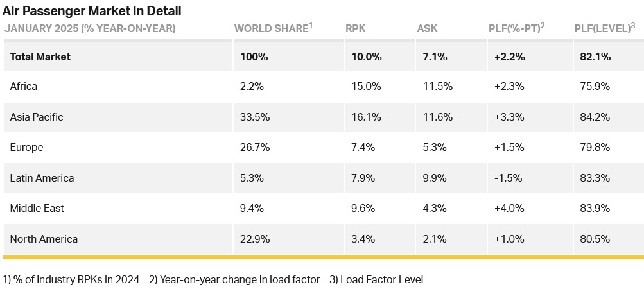Click the Middle East row label
The height and width of the screenshot is (287, 644).
point(37,208)
